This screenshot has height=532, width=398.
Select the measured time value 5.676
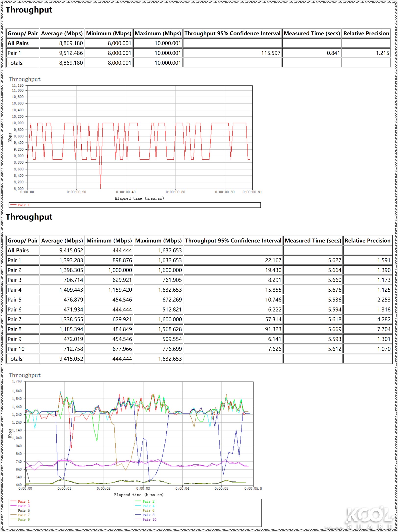[335, 290]
